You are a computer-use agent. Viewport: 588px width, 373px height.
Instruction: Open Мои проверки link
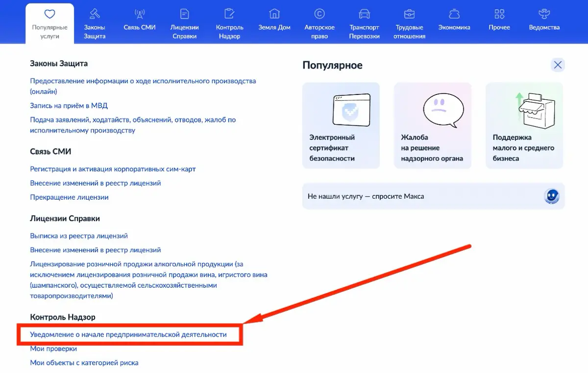click(53, 349)
